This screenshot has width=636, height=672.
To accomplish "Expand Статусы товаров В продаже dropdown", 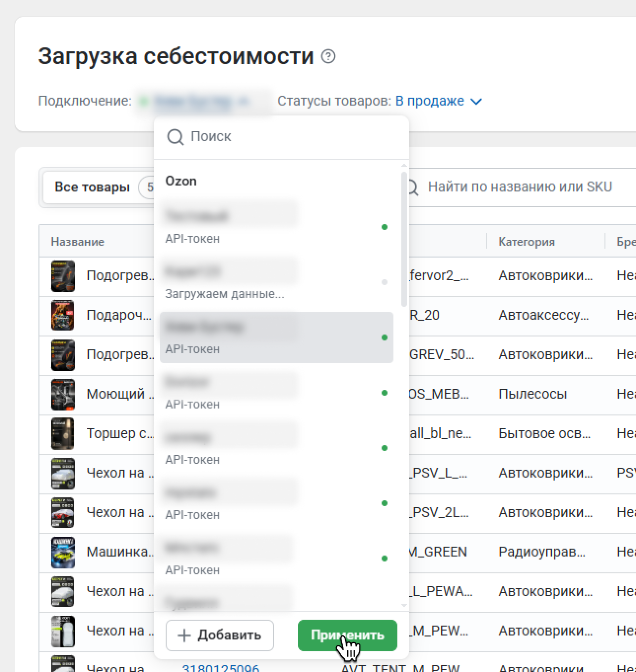I will (430, 101).
